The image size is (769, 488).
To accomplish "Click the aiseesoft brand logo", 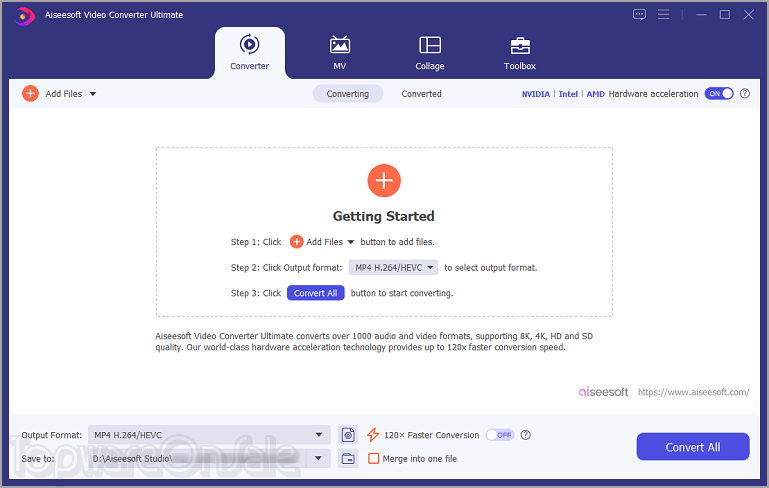I will pos(603,392).
